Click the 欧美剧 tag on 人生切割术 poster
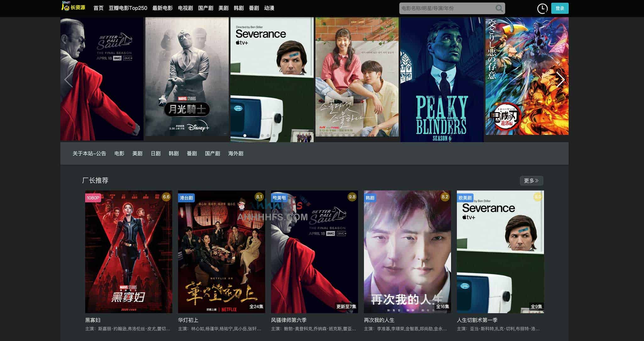Image resolution: width=644 pixels, height=341 pixels. point(465,198)
